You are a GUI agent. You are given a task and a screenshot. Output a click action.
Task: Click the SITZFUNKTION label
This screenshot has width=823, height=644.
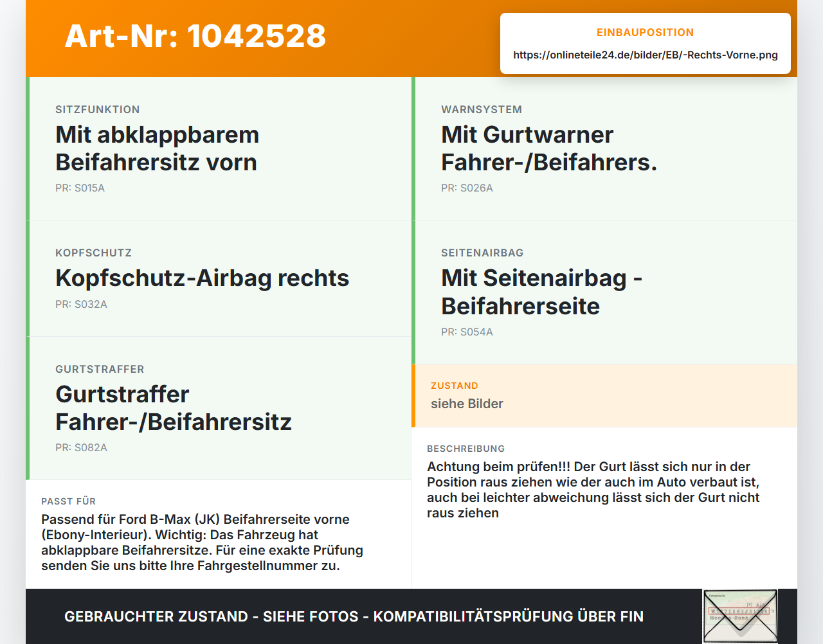pyautogui.click(x=98, y=109)
